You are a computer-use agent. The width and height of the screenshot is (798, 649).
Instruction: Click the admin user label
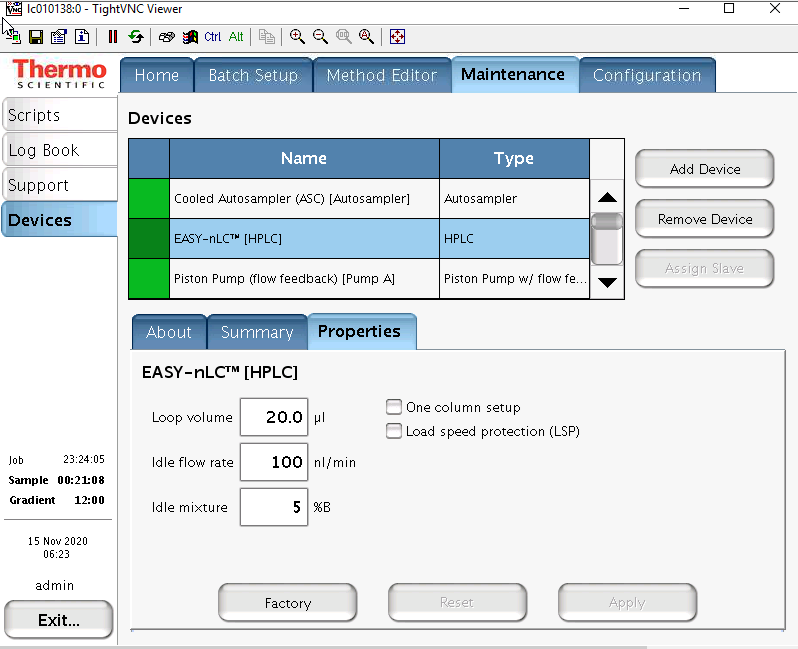(x=54, y=585)
